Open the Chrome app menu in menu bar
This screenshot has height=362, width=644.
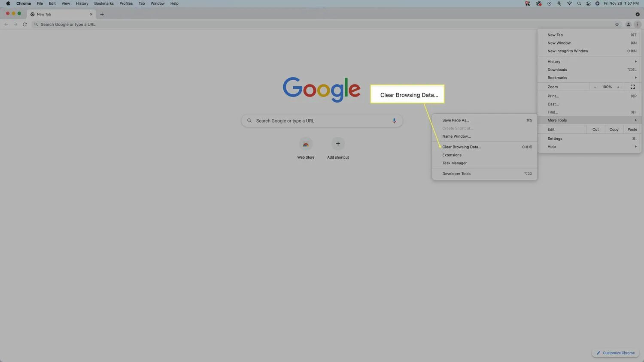[24, 3]
